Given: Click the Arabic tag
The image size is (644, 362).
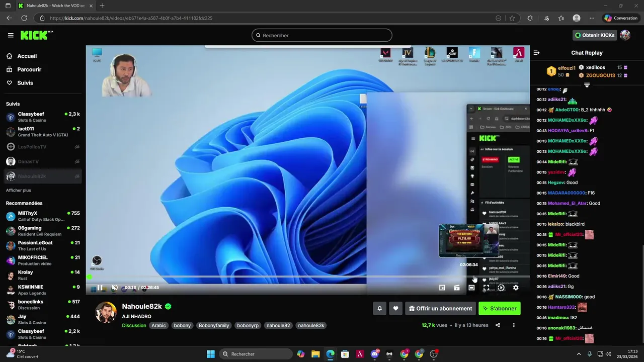Looking at the screenshot, I should (x=158, y=325).
